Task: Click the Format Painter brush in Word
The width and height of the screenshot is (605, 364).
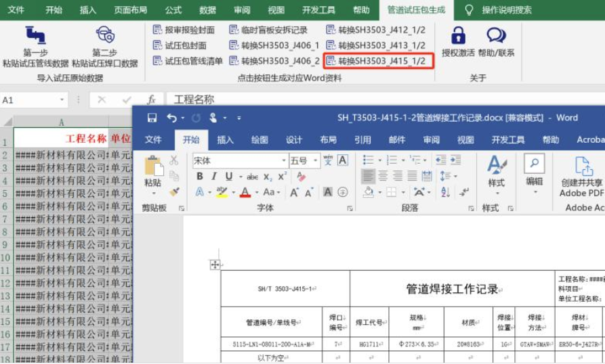Action: coord(174,192)
